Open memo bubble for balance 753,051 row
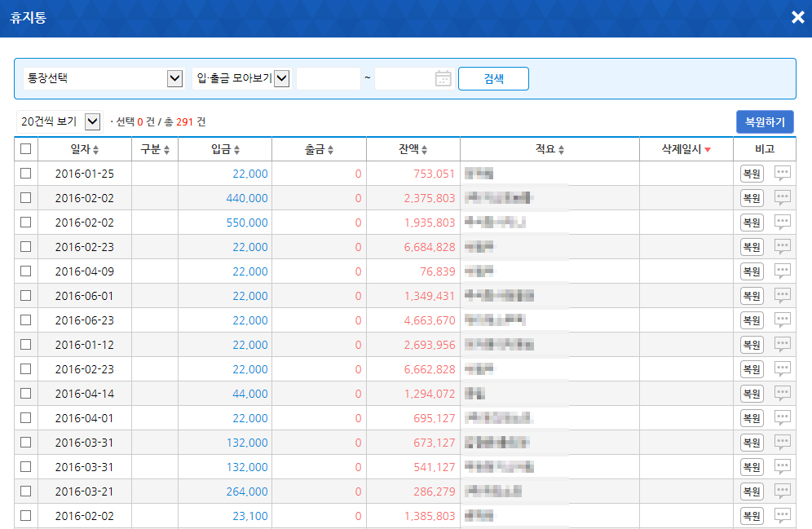 (782, 173)
